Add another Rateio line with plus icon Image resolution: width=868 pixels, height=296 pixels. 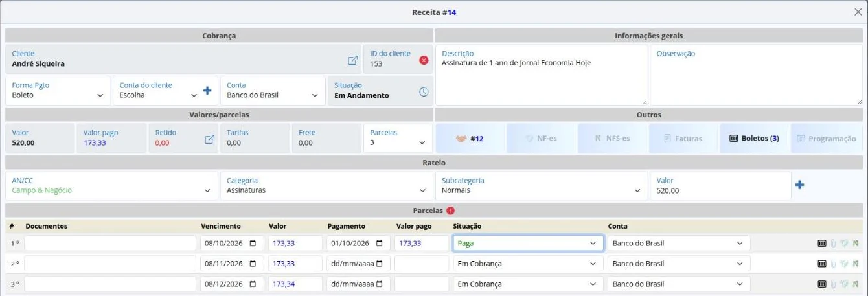[799, 185]
